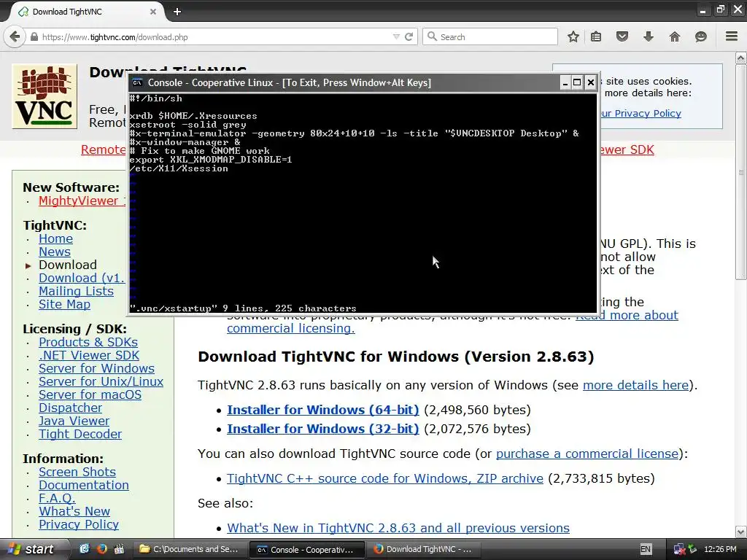This screenshot has width=747, height=560.
Task: Open What's New in TightVNC 2.8.63 link
Action: coord(398,528)
